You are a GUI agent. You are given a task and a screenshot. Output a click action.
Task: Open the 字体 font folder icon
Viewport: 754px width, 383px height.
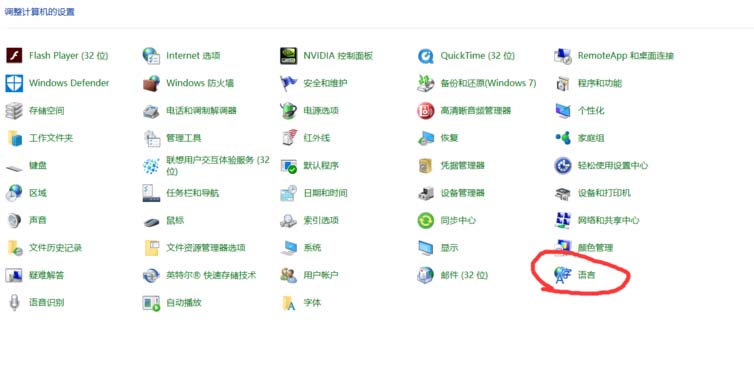[x=289, y=303]
